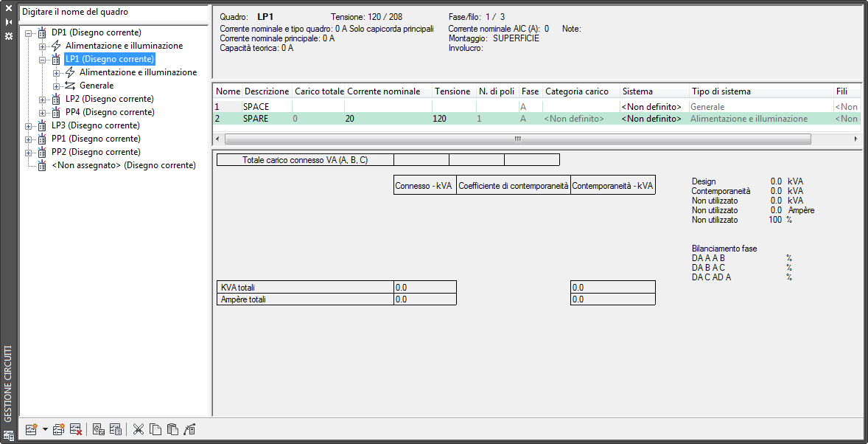Expand the PP1 tree node
The width and height of the screenshot is (868, 444).
(x=28, y=139)
